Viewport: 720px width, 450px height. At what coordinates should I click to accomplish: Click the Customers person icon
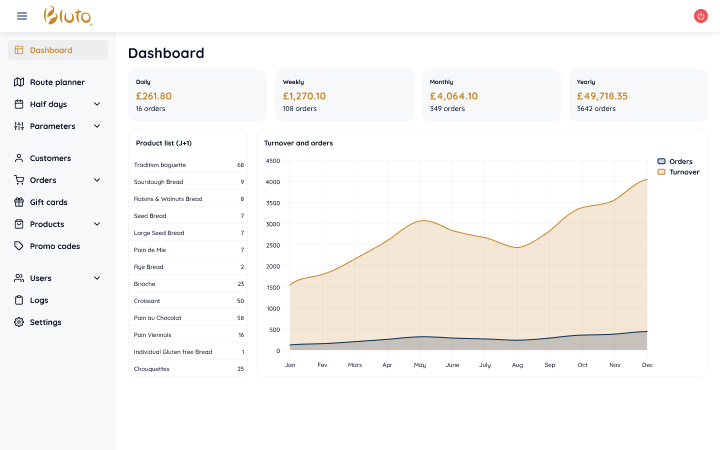19,158
